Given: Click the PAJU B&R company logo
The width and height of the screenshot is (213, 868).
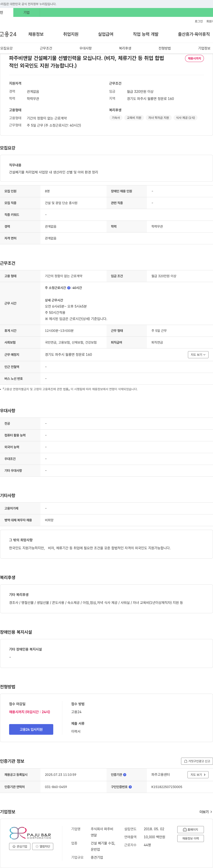Looking at the screenshot, I should pyautogui.click(x=31, y=833).
